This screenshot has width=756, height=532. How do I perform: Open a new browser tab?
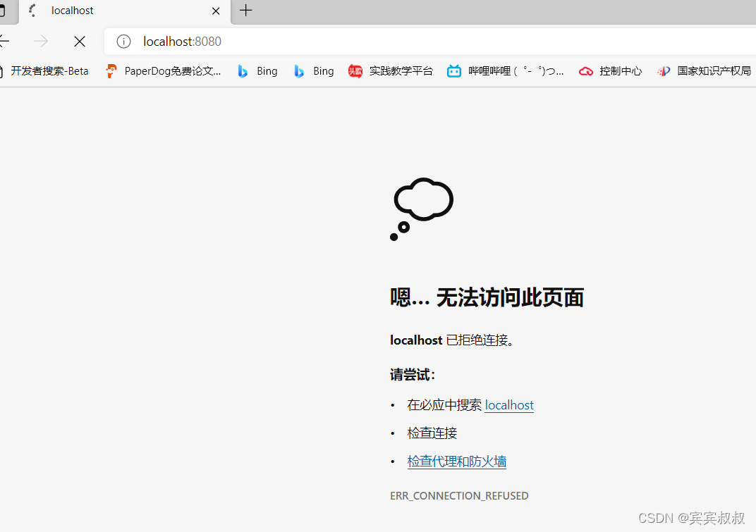pyautogui.click(x=245, y=11)
